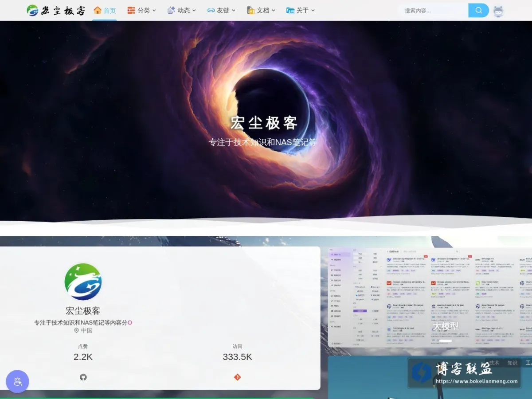Expand the 文档 dropdown chevron
The width and height of the screenshot is (532, 399).
click(x=274, y=10)
